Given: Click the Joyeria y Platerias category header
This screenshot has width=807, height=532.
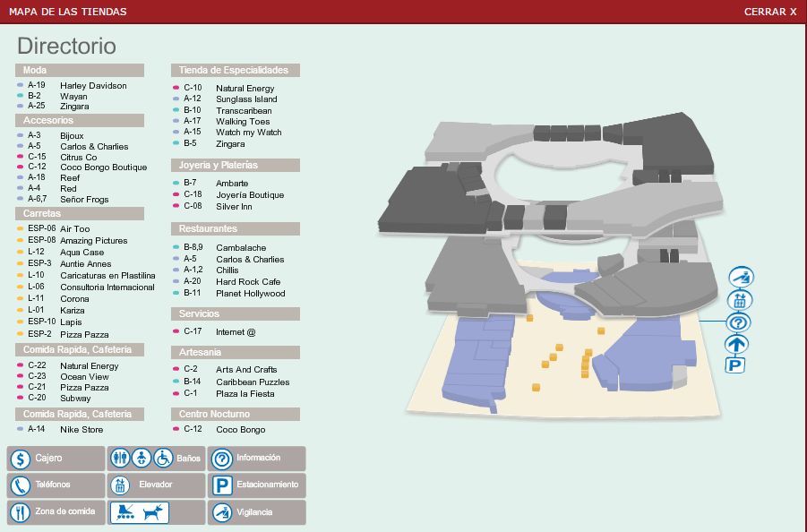Looking at the screenshot, I should (x=235, y=166).
